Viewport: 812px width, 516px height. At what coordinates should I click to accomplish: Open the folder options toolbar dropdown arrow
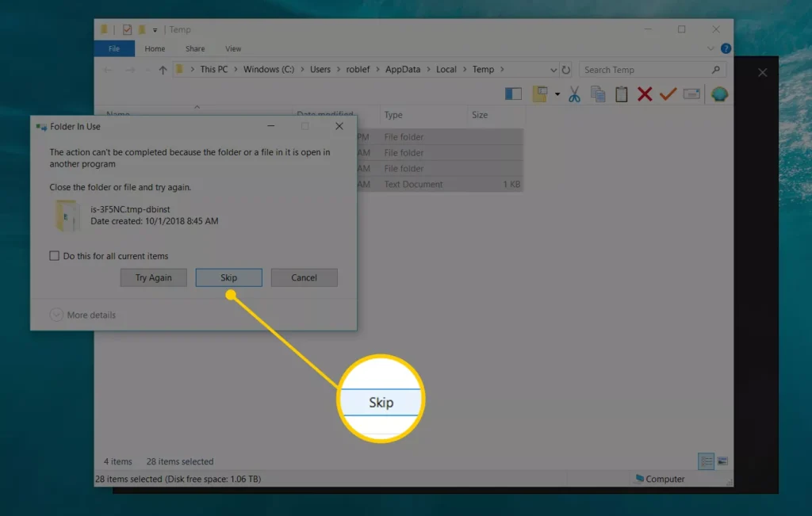pos(557,94)
